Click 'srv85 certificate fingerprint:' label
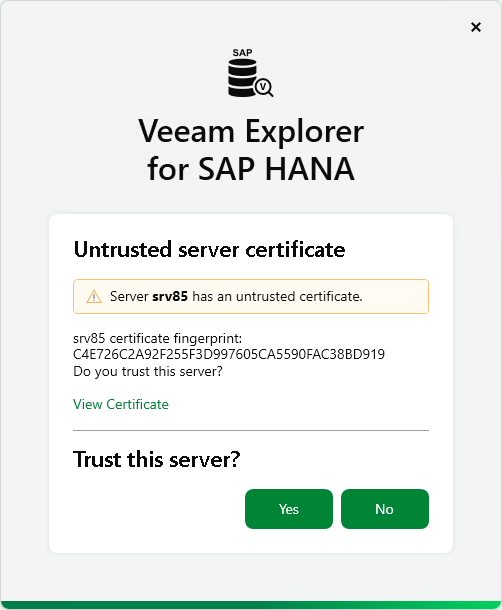The width and height of the screenshot is (502, 610). (158, 338)
